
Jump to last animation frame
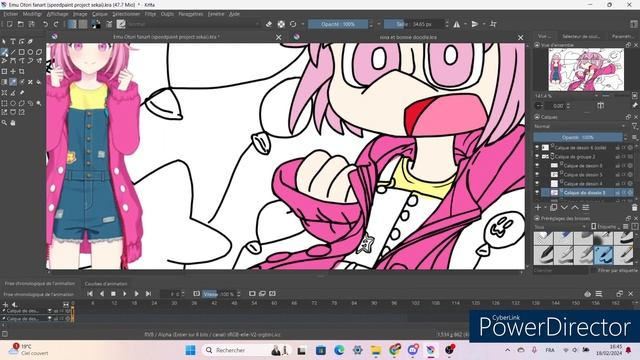point(148,293)
